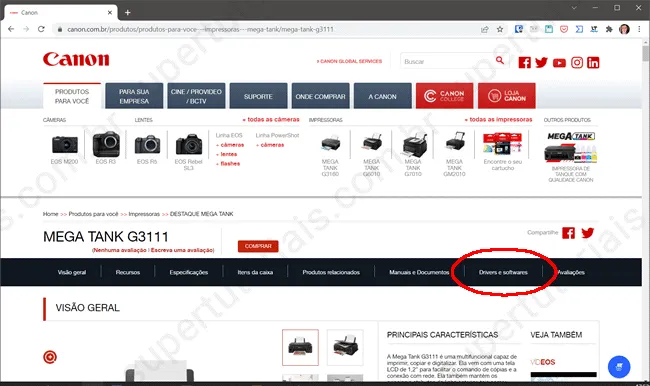Open Linha EOS lentes link
Image resolution: width=650 pixels, height=386 pixels.
click(x=227, y=154)
